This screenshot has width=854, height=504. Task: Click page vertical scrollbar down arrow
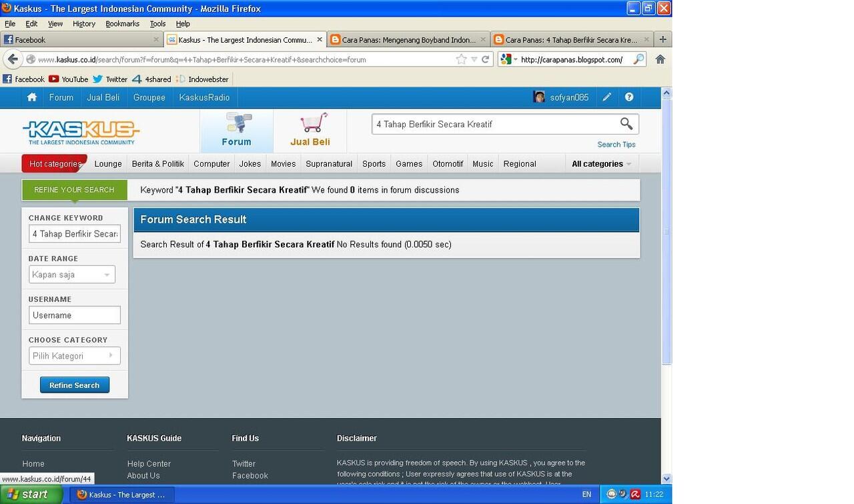coord(666,479)
